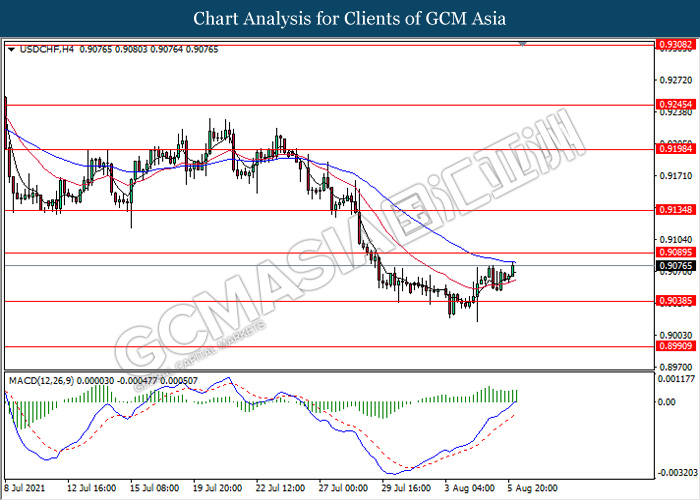Select the 19 Jul 20:00 time label
This screenshot has height=500, width=700.
coord(217,488)
